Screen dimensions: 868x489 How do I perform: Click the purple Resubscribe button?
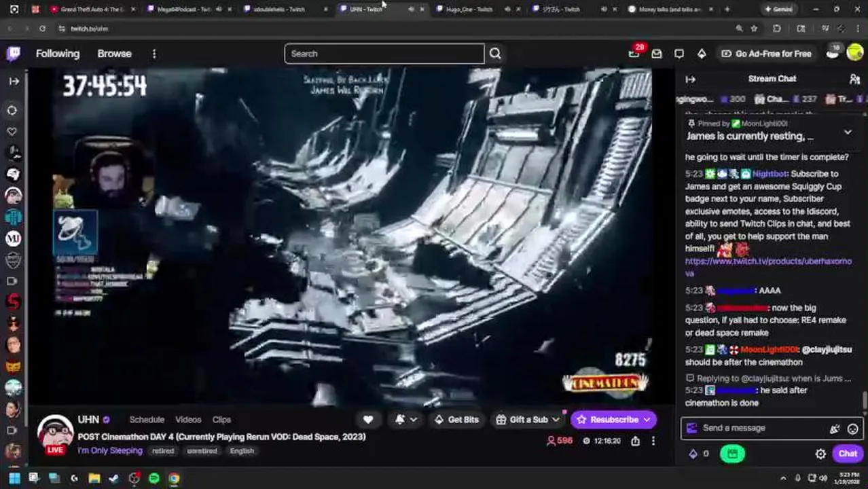pos(607,420)
